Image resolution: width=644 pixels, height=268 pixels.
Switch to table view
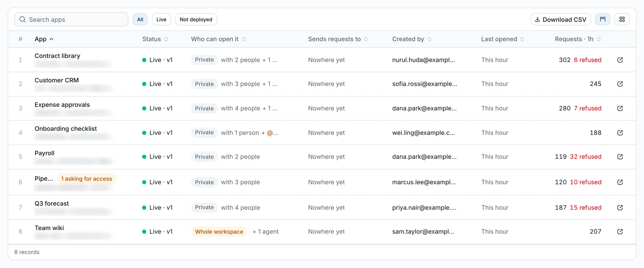pyautogui.click(x=603, y=19)
